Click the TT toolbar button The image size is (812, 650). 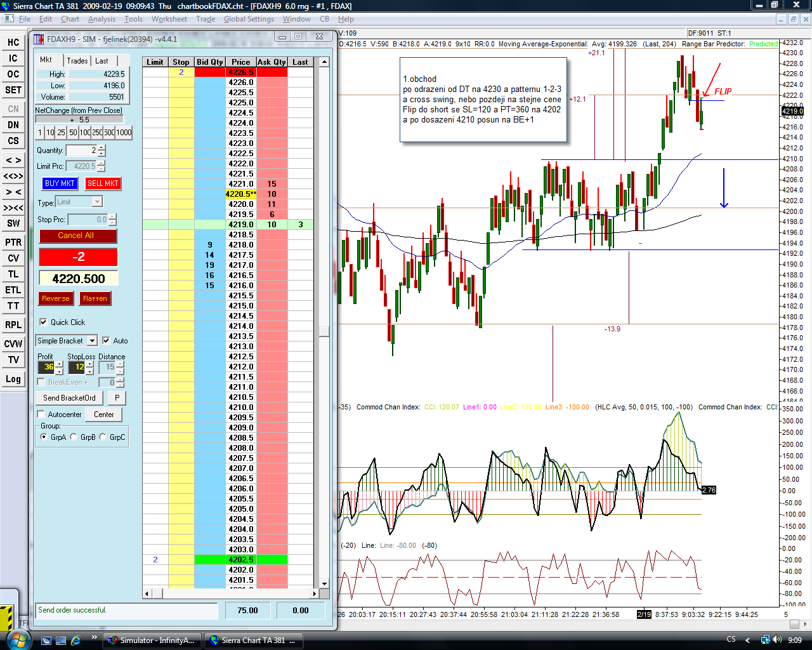click(13, 306)
